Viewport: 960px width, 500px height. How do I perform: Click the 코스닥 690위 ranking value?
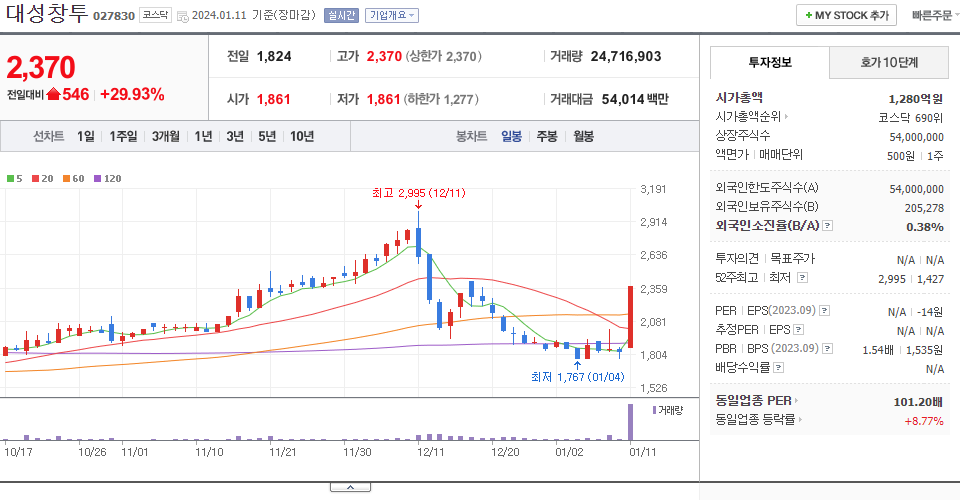point(910,118)
